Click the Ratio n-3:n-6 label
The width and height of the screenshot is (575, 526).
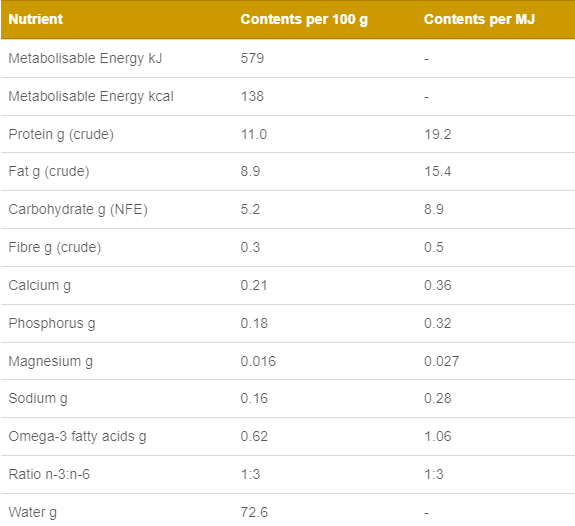click(x=49, y=474)
